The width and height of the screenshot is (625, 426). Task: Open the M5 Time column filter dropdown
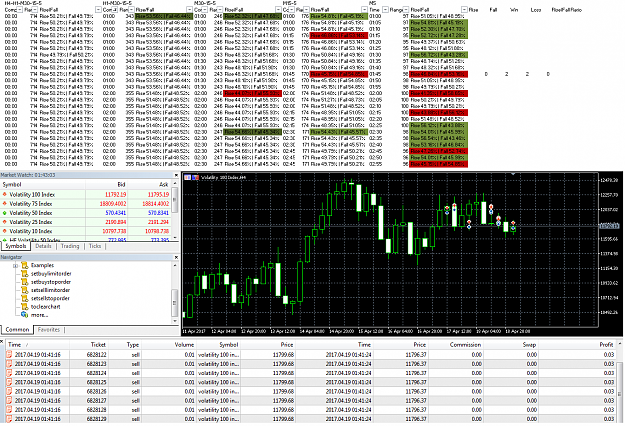click(385, 10)
